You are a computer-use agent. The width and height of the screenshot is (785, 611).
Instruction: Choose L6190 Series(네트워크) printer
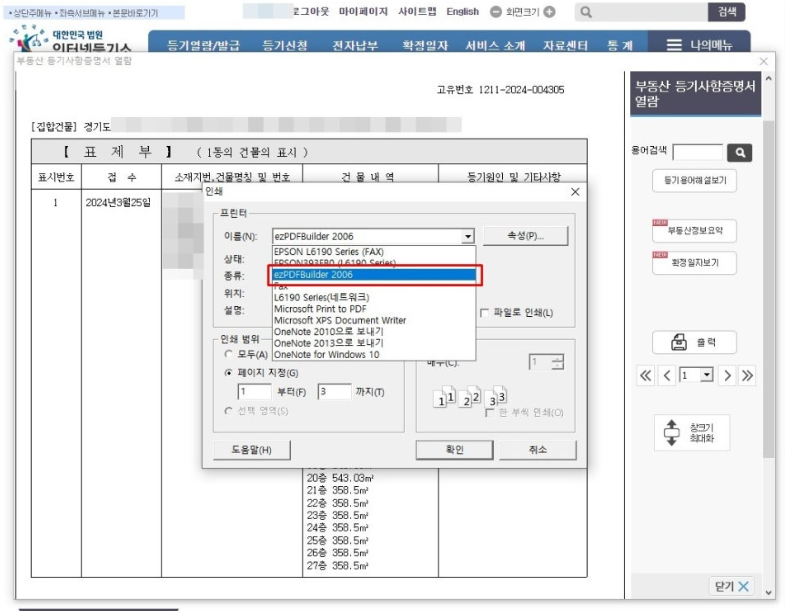pyautogui.click(x=373, y=297)
